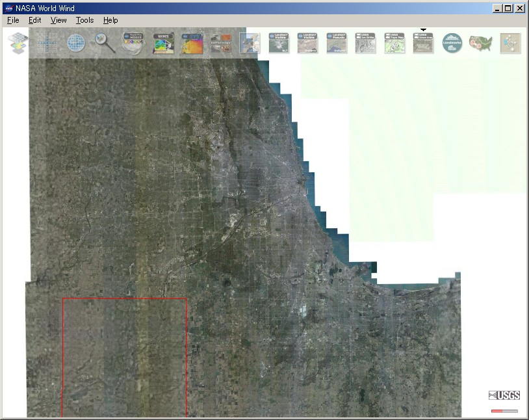Open the Layer Manager
The height and width of the screenshot is (420, 529).
coord(16,43)
